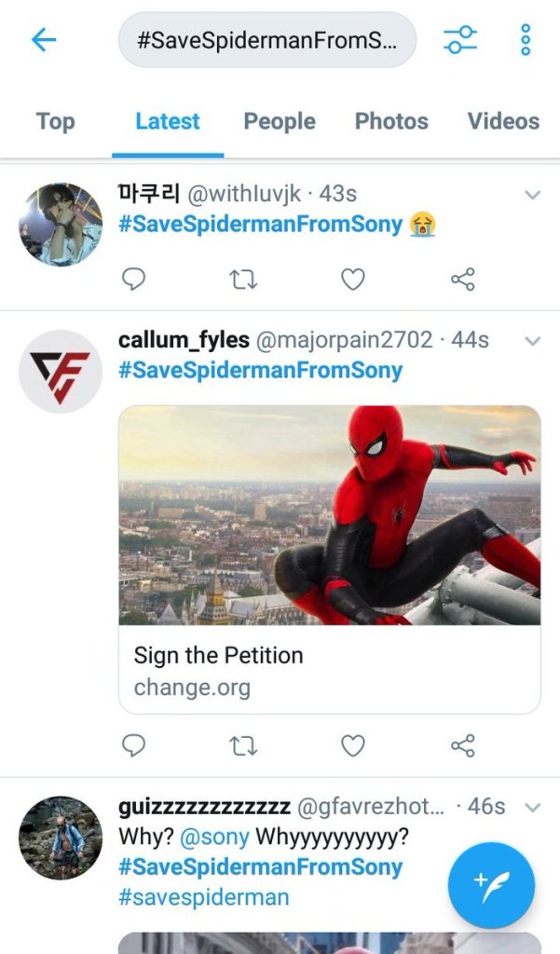
Task: Open search filter settings icon
Action: point(460,39)
